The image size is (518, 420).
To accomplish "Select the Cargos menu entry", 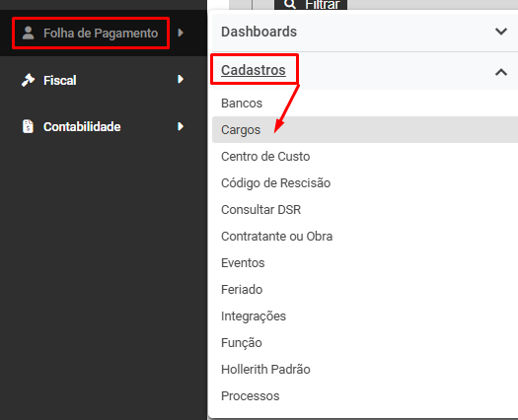I will 365,130.
